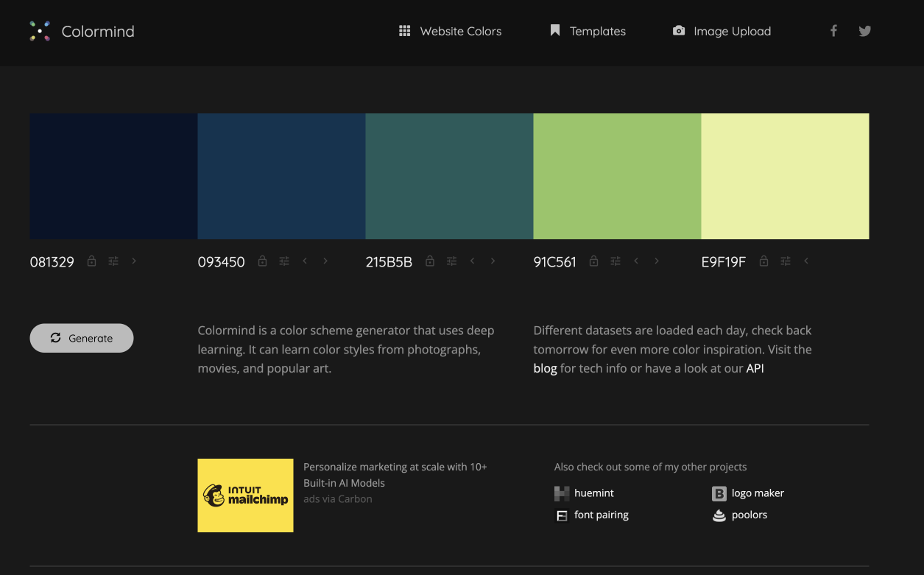The image size is (924, 575).
Task: Toggle lock on color 91C561
Action: [593, 261]
